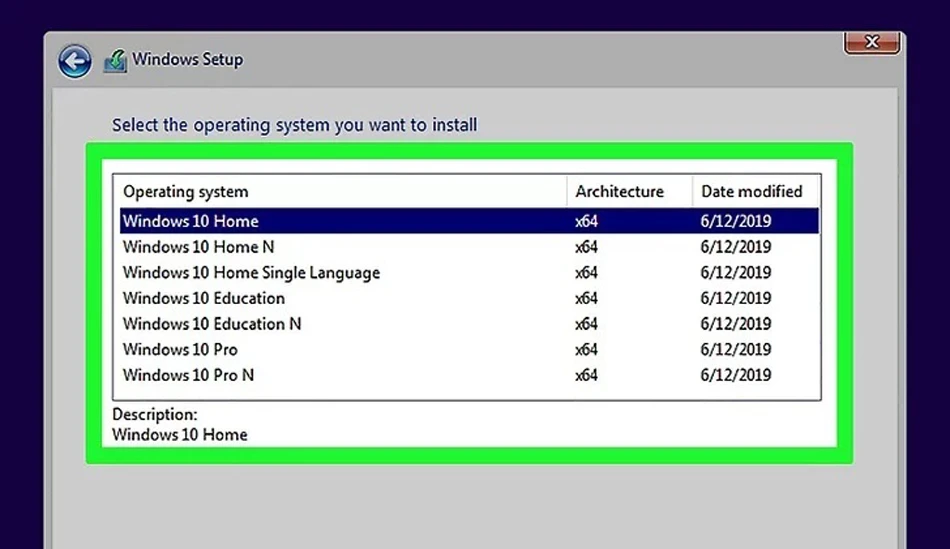Select Windows 10 Education N edition
This screenshot has height=549, width=950.
click(469, 324)
